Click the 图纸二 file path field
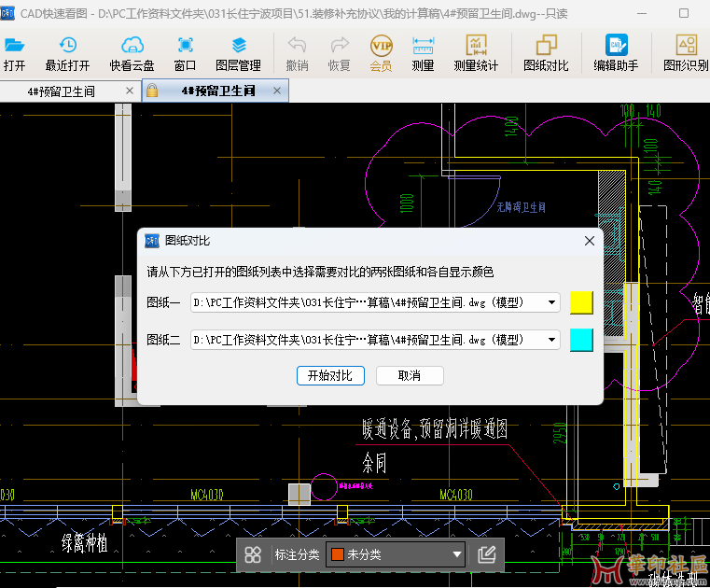Viewport: 710px width, 588px height. (375, 340)
